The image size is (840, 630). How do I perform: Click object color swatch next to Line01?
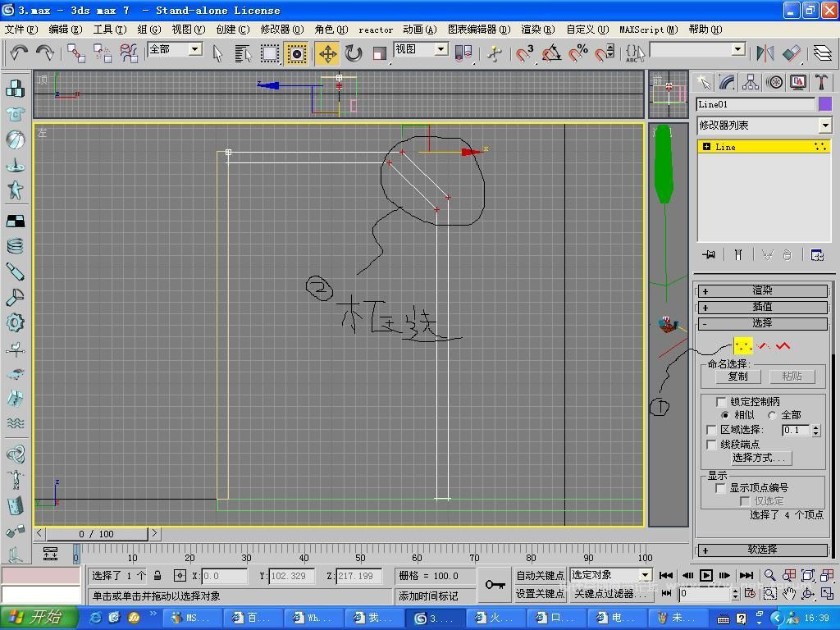[825, 104]
